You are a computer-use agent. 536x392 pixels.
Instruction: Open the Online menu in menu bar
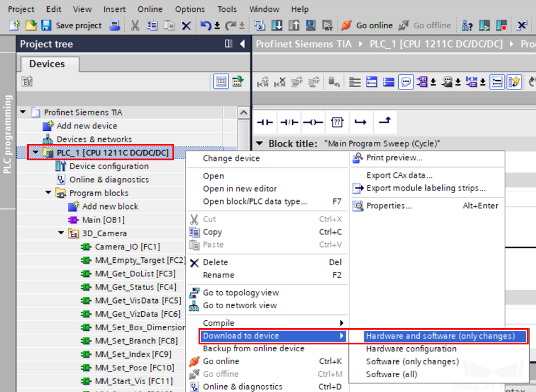tap(150, 9)
